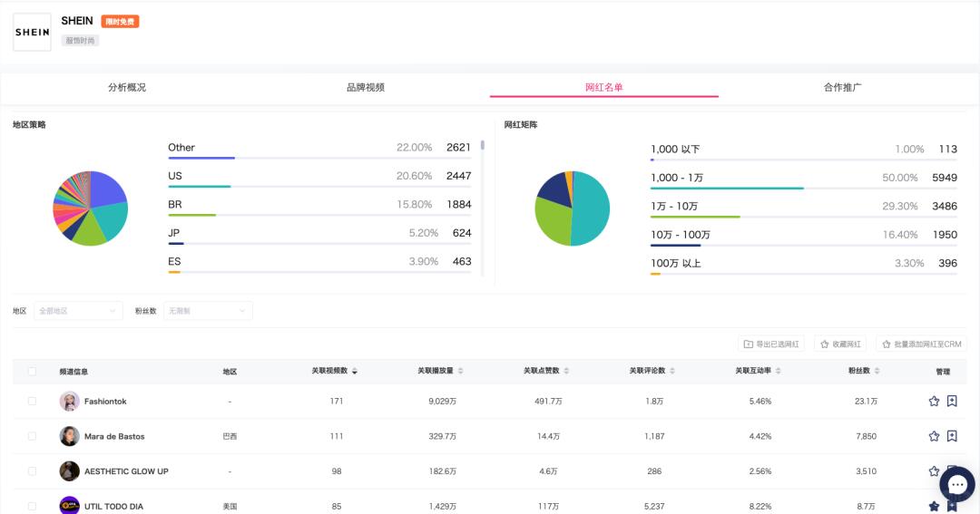Click the 10万 - 100万 matrix row
The width and height of the screenshot is (980, 514).
click(804, 237)
